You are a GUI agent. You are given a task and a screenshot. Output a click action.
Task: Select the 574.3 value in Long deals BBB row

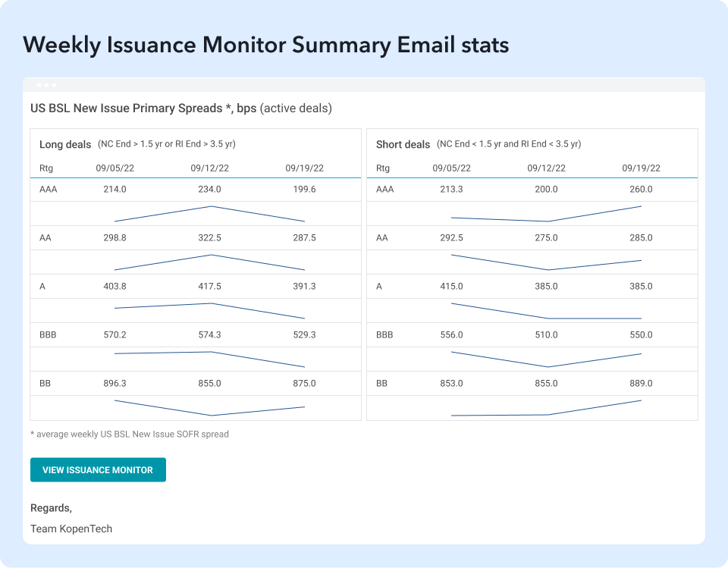coord(210,335)
